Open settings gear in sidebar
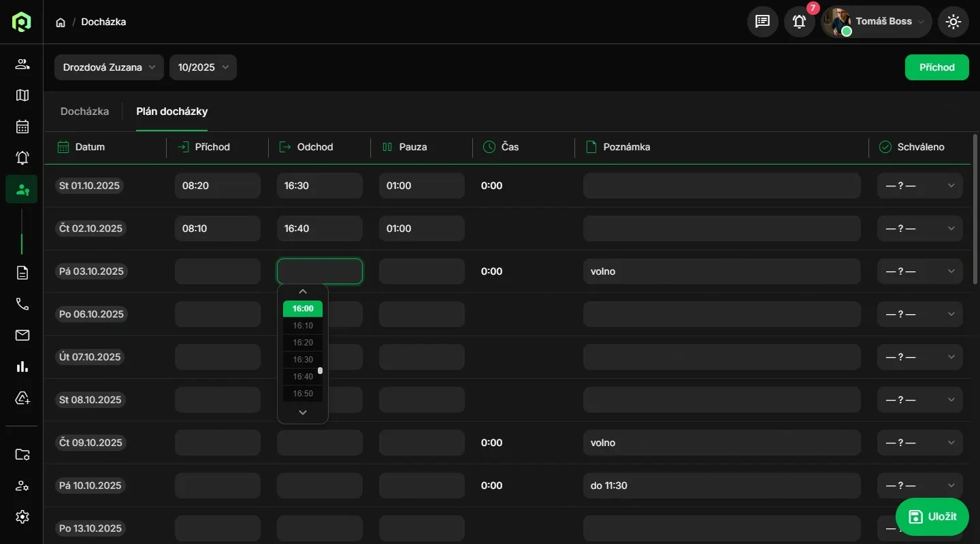The image size is (980, 544). click(22, 517)
